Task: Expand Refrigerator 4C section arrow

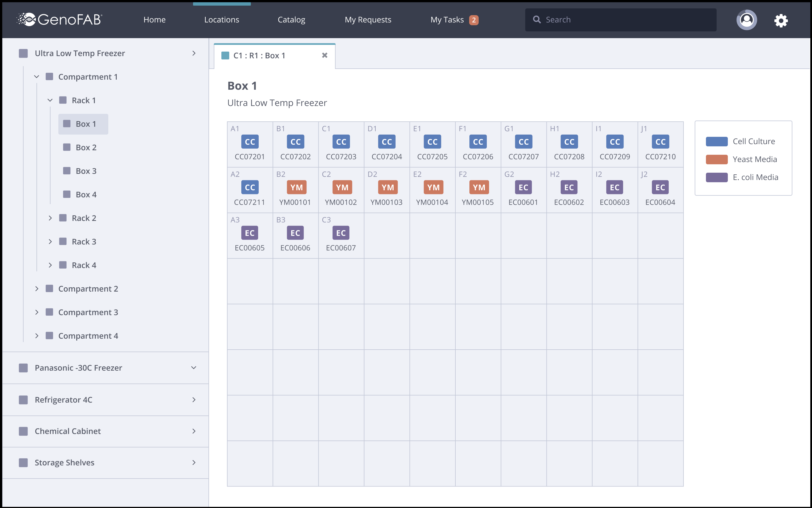Action: click(194, 400)
